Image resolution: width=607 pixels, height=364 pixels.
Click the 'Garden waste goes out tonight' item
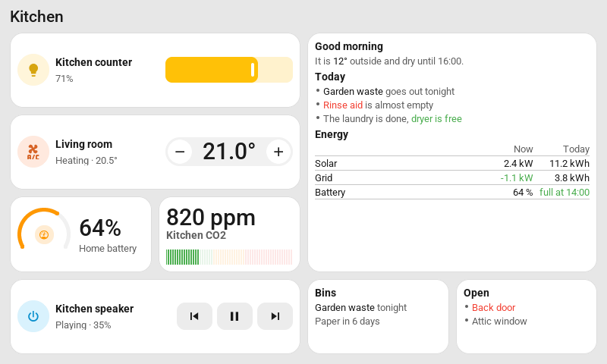(388, 92)
